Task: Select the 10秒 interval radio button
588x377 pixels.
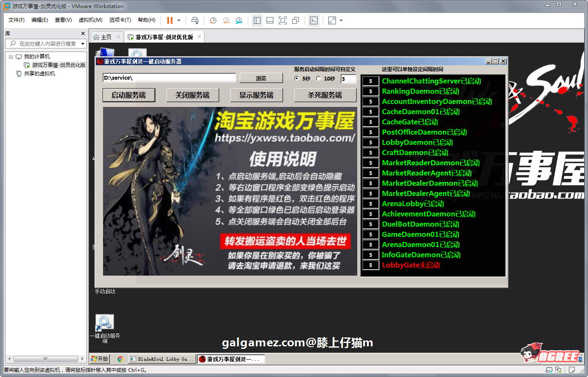Action: (318, 79)
